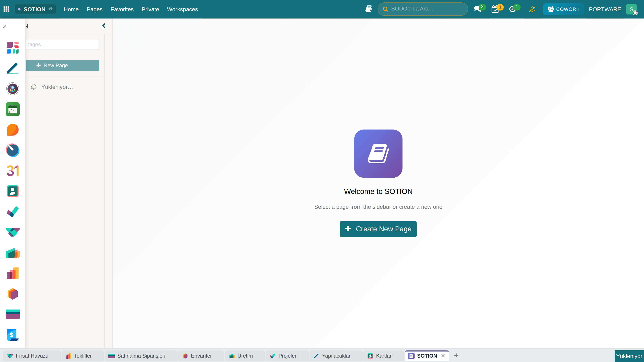644x362 pixels.
Task: Switch to the Envanter tab
Action: coord(201,356)
